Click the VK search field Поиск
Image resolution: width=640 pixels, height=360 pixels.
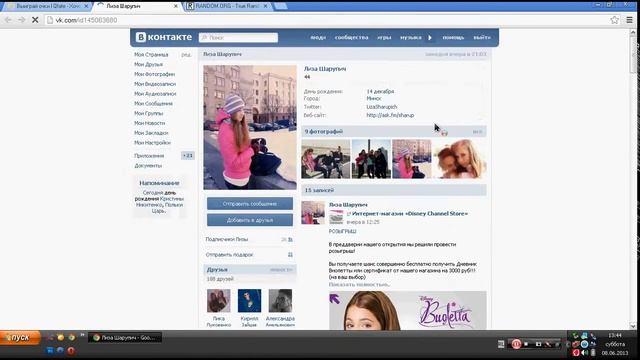pos(238,38)
